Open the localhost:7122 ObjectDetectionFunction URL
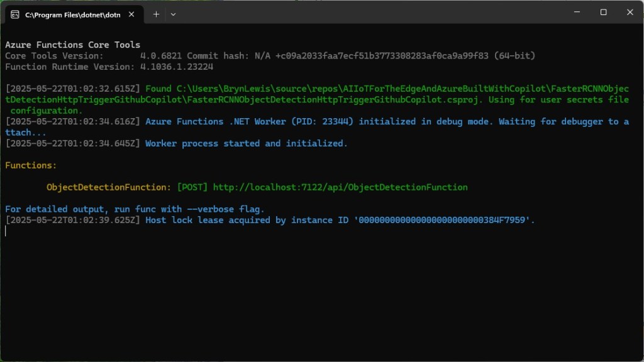 340,187
